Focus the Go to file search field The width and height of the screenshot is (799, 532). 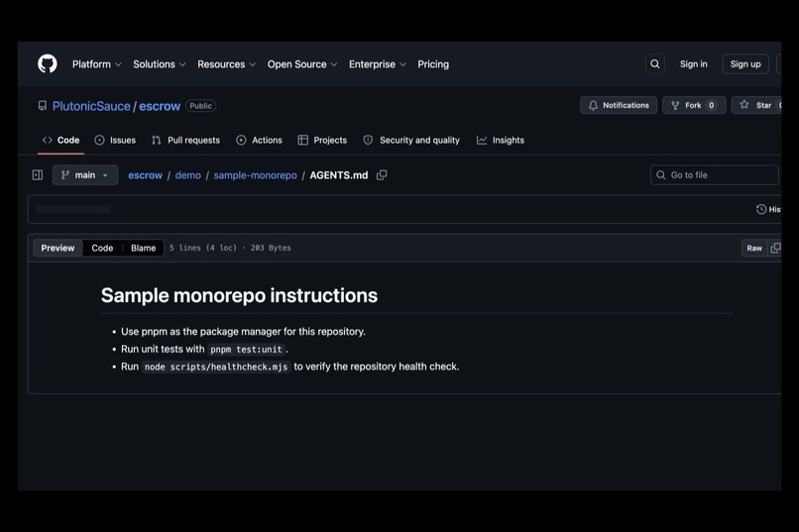[715, 175]
